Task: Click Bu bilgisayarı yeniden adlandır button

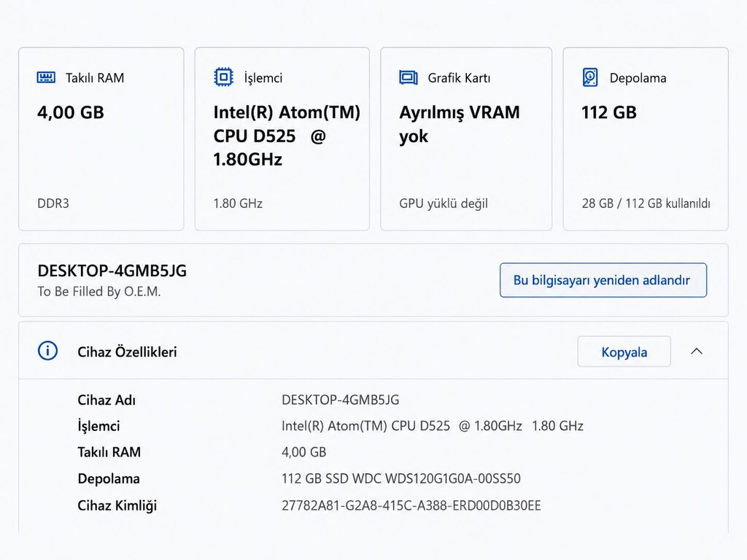Action: point(603,280)
